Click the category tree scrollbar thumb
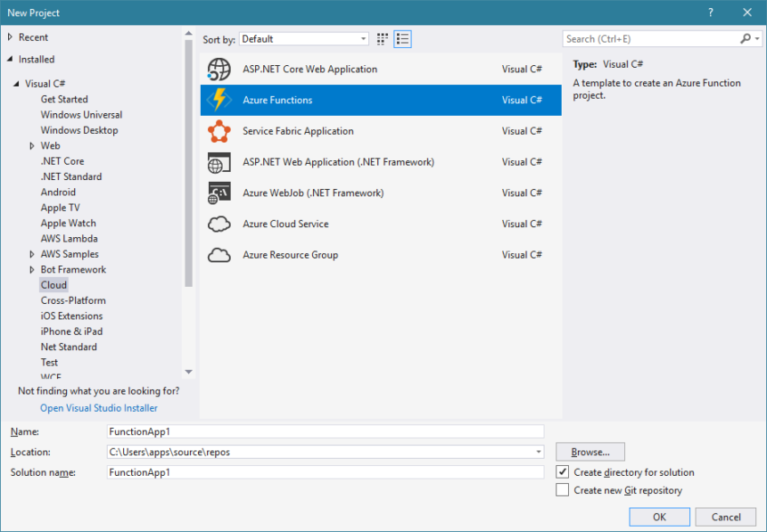 [188, 163]
